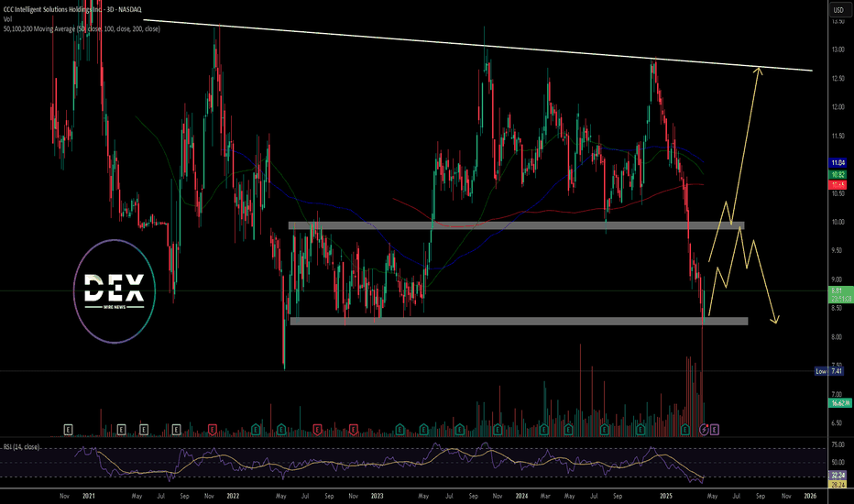This screenshot has height=504, width=854.
Task: Select the lower gray support zone near 8.25
Action: [519, 322]
